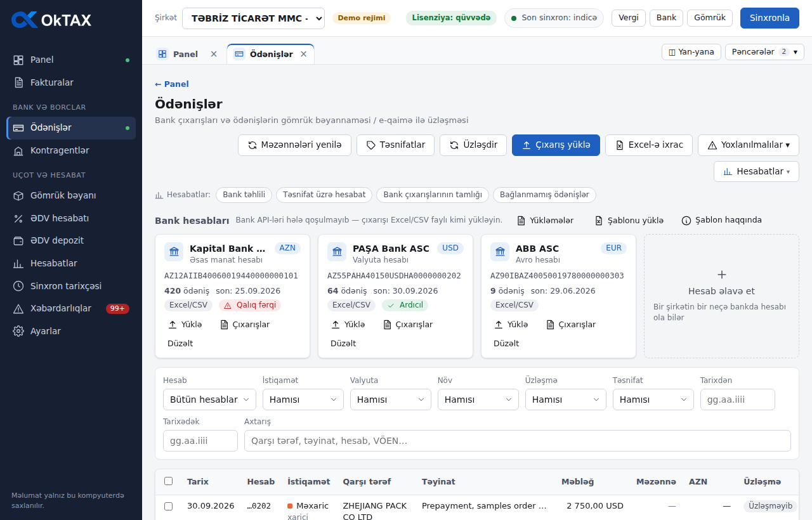Open Təsnifatlar tag button

395,145
